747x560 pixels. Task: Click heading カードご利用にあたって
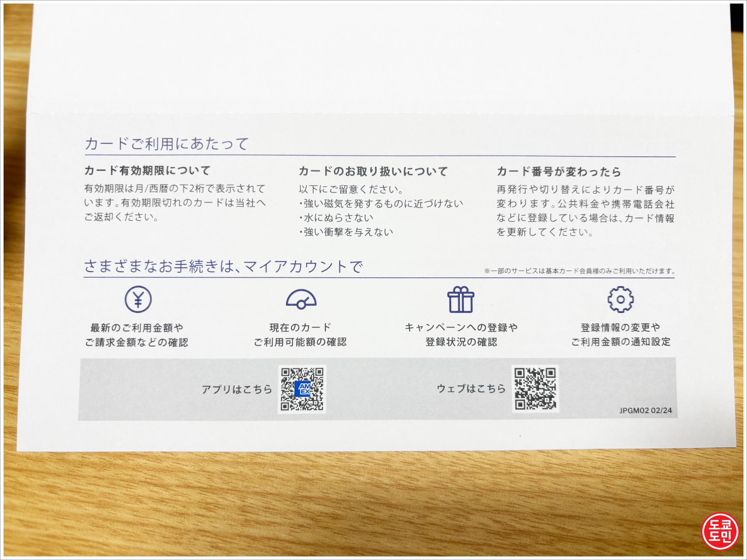point(166,144)
